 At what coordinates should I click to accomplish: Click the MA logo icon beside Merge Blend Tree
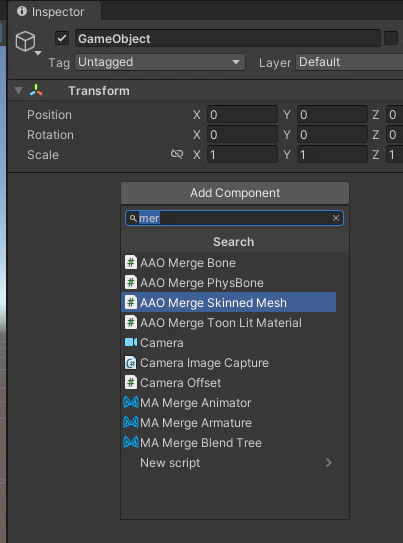pyautogui.click(x=131, y=442)
